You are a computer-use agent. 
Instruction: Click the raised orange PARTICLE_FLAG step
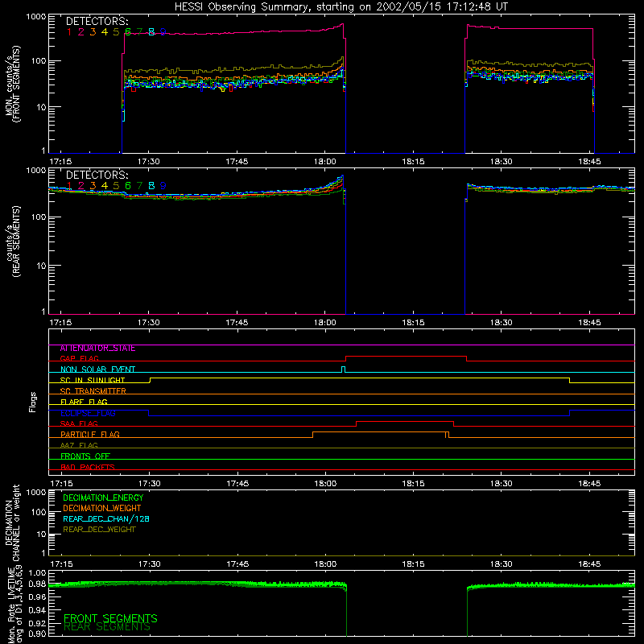(379, 432)
